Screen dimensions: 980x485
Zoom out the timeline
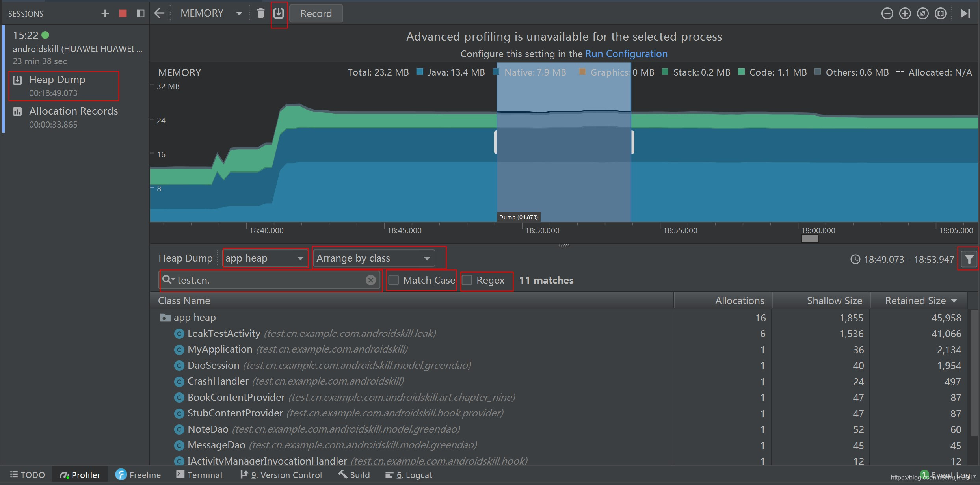[x=887, y=13]
